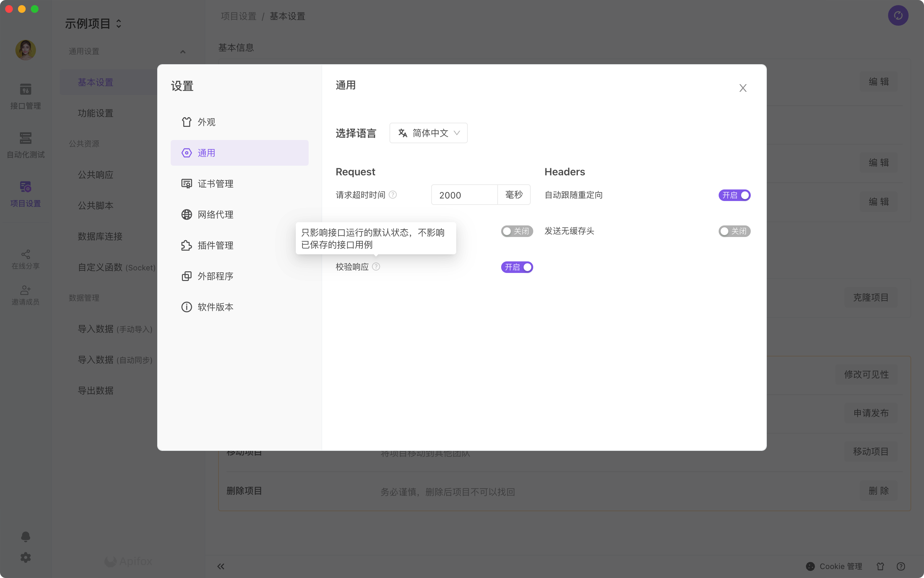
Task: Open the 简体中文 language dropdown
Action: [x=428, y=133]
